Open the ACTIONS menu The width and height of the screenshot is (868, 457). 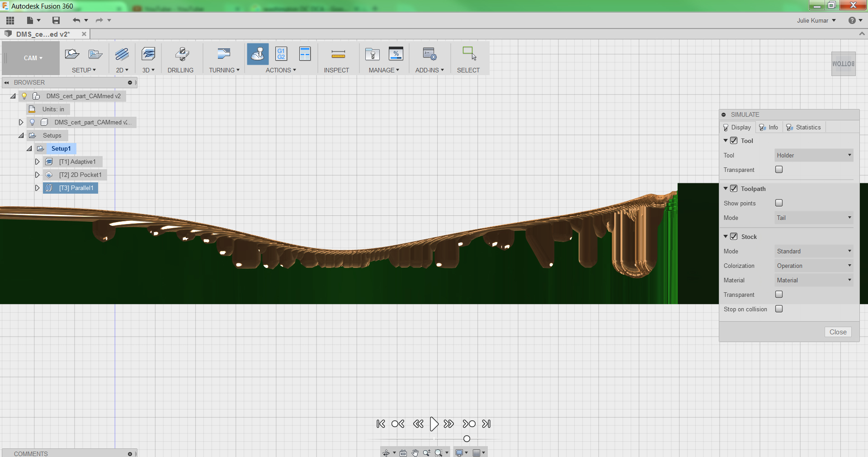coord(281,70)
